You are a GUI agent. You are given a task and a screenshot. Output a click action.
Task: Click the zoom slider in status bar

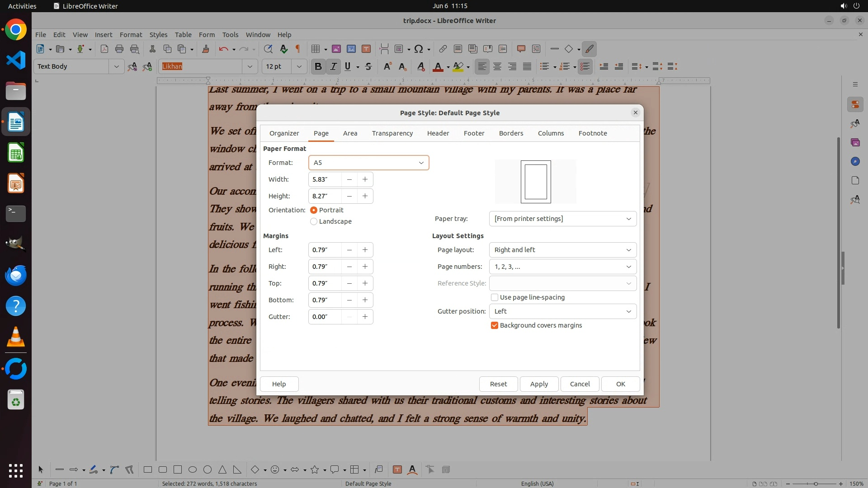tap(816, 483)
